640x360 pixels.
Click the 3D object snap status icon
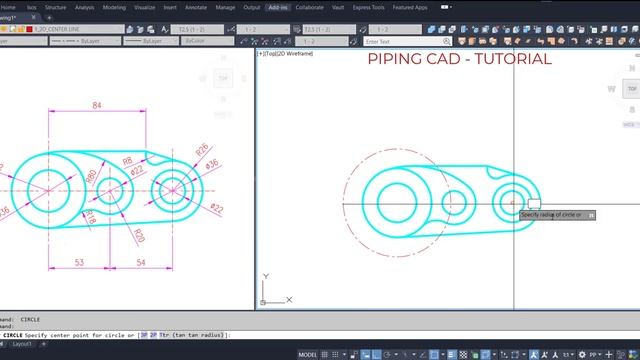pyautogui.click(x=485, y=355)
